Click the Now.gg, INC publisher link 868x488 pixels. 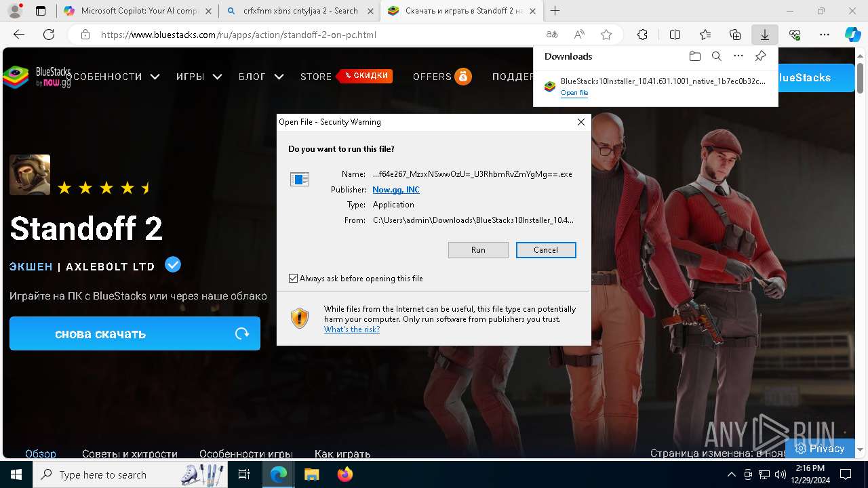396,190
